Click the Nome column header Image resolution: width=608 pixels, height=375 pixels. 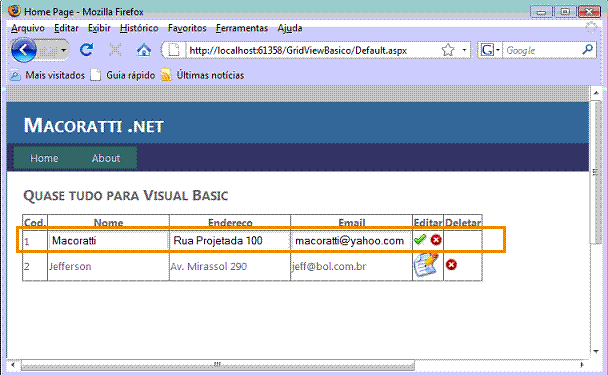[x=108, y=223]
